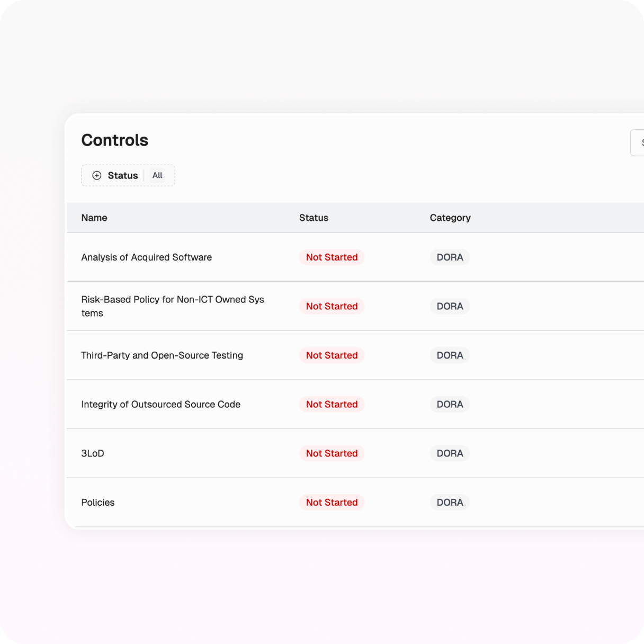Click the search field at top right
Viewport: 644px width, 644px height.
click(638, 142)
